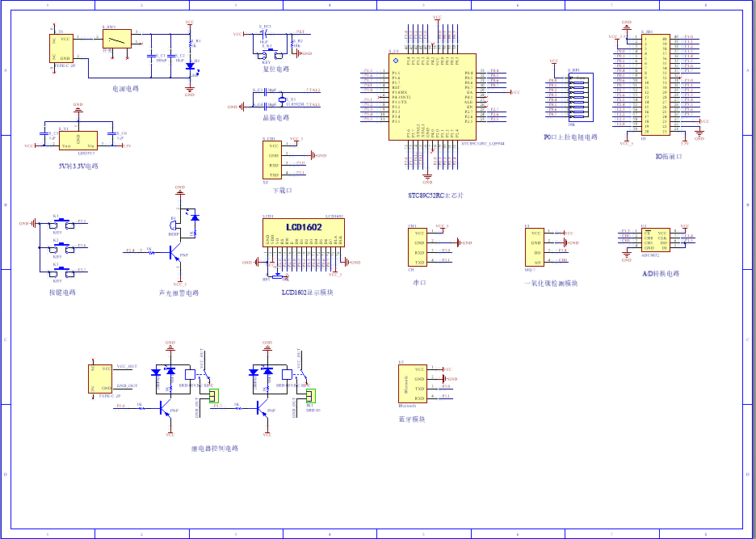Click the S_JD1 40-pin IO header
The height and width of the screenshot is (539, 756).
(x=655, y=85)
